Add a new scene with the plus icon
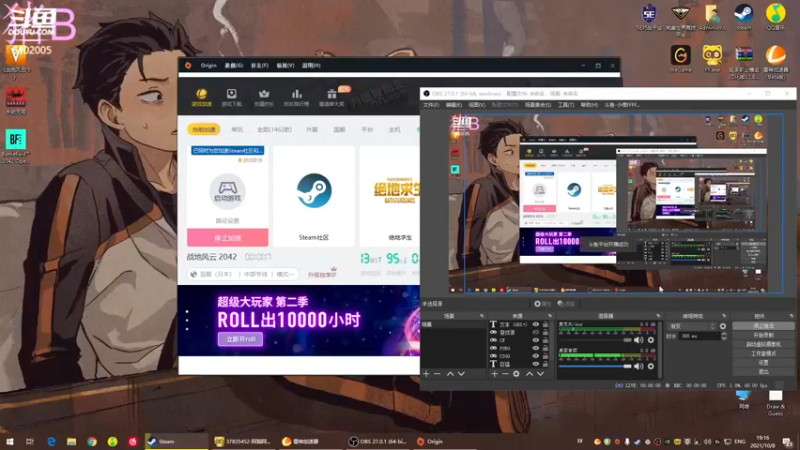This screenshot has width=800, height=450. 426,374
